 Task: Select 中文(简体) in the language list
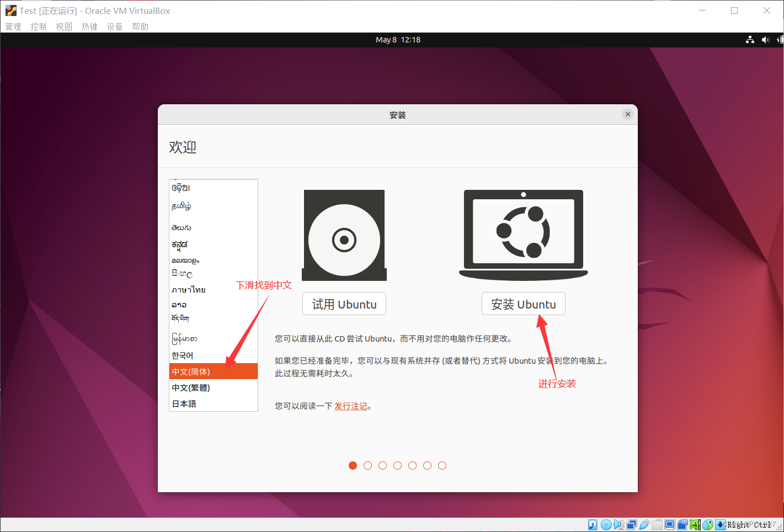point(214,371)
